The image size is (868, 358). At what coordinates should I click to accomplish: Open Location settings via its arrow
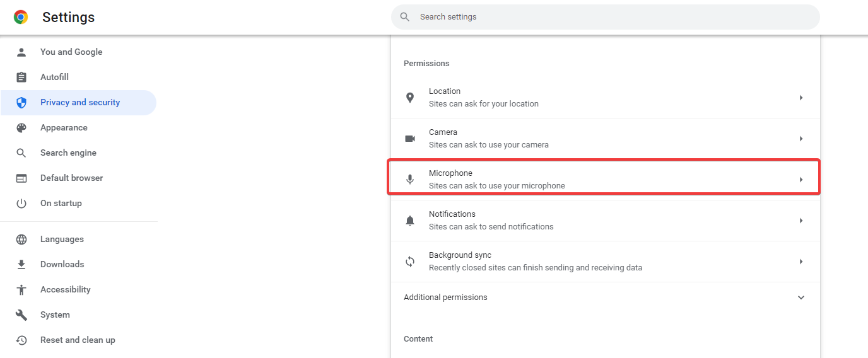click(x=801, y=98)
